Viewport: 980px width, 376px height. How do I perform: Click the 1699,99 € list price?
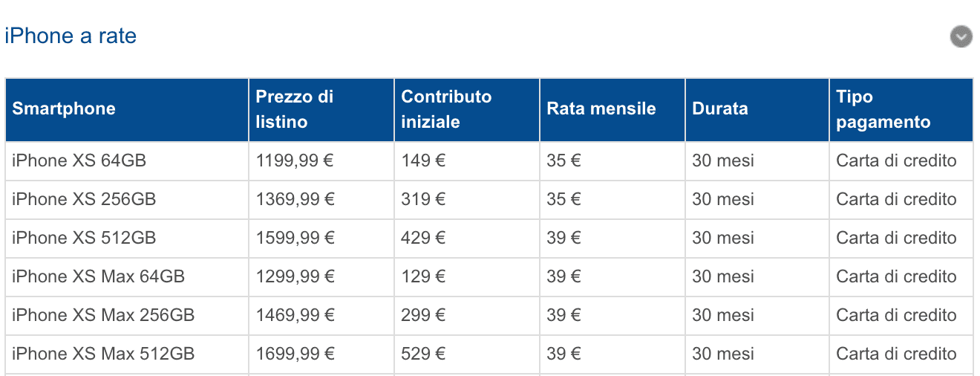pos(295,354)
